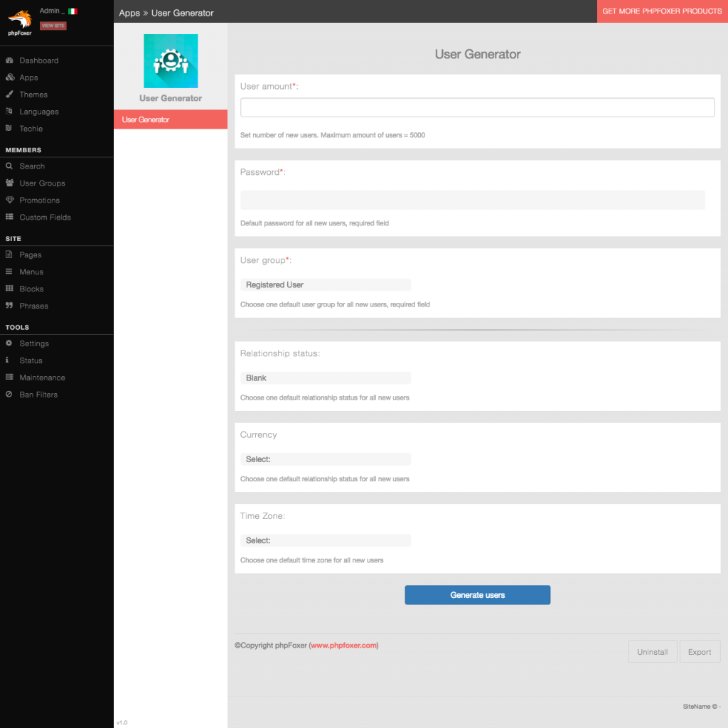Open the User group selector showing Registered User
The width and height of the screenshot is (728, 728).
click(325, 284)
